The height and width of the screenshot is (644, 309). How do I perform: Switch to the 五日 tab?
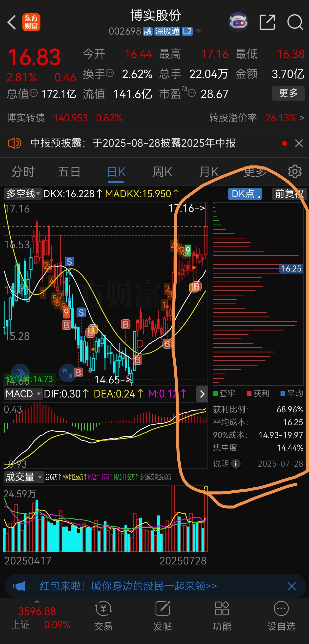69,172
